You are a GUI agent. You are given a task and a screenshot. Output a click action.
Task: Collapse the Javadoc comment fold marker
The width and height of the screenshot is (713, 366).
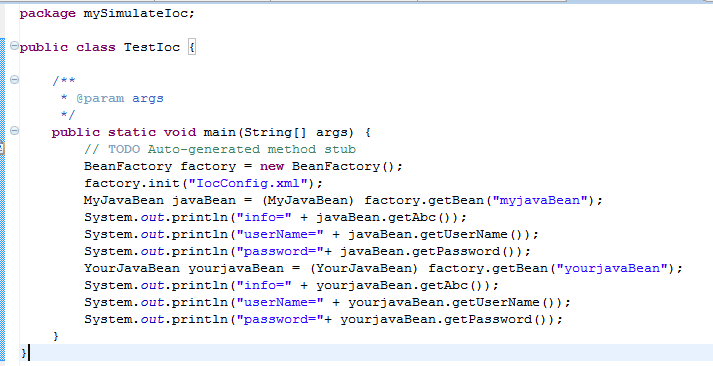tap(14, 80)
